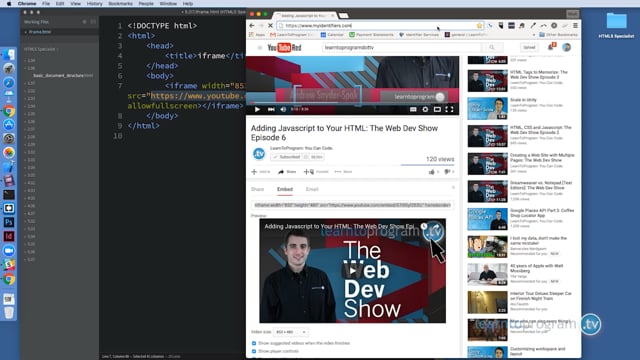Play the main YouTube video
The width and height of the screenshot is (640, 360).
(257, 109)
